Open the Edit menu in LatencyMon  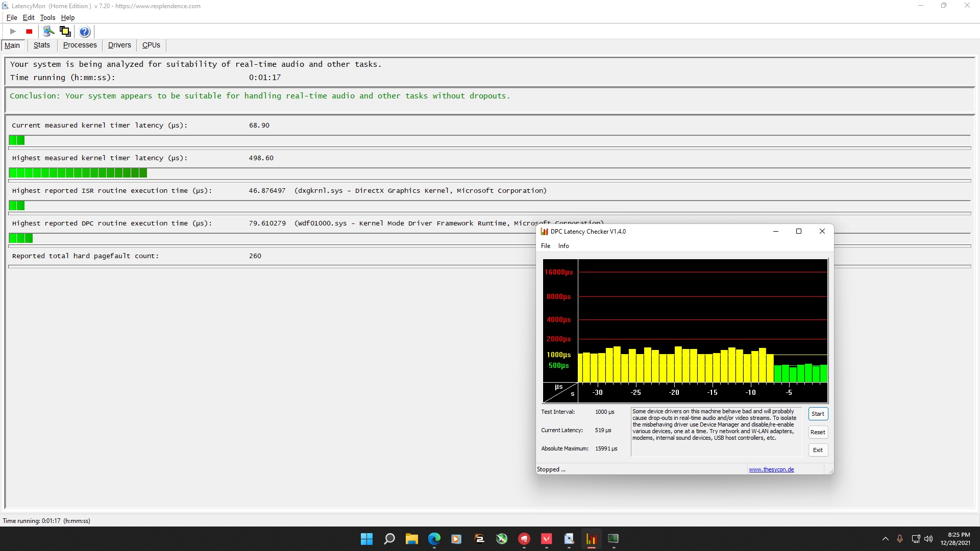(x=29, y=17)
